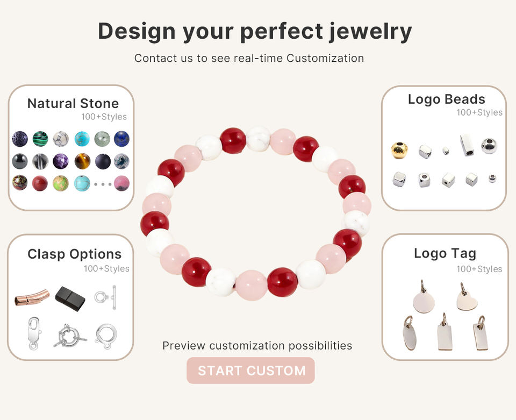Open the Clasp Options heading

click(74, 254)
